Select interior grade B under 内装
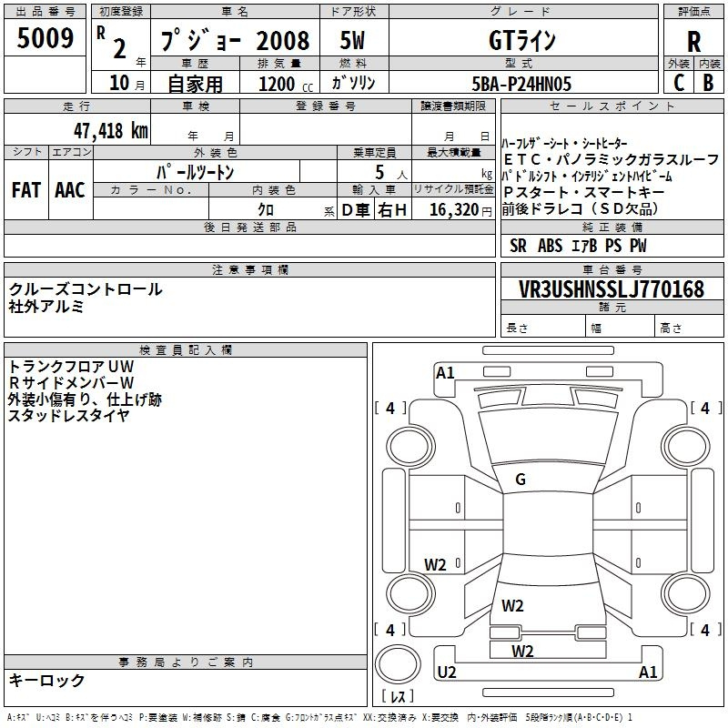The width and height of the screenshot is (728, 728). click(x=708, y=83)
